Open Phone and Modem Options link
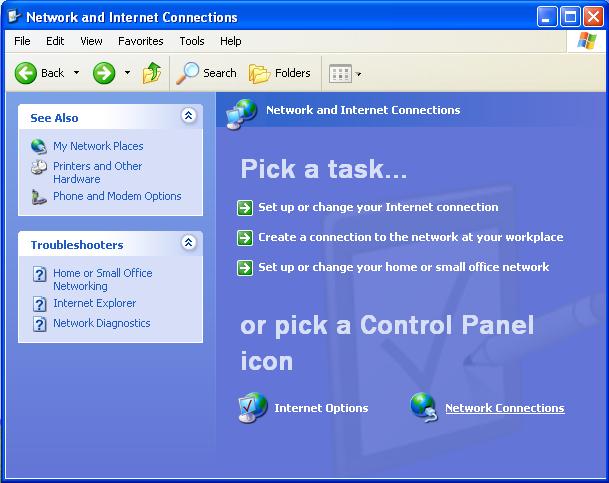This screenshot has width=609, height=483. tap(117, 196)
